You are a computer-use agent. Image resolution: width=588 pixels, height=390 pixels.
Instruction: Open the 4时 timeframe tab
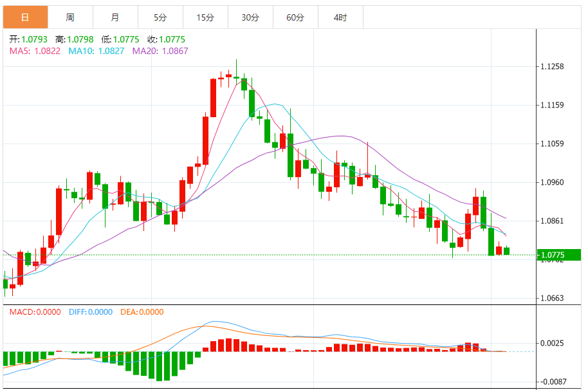340,17
